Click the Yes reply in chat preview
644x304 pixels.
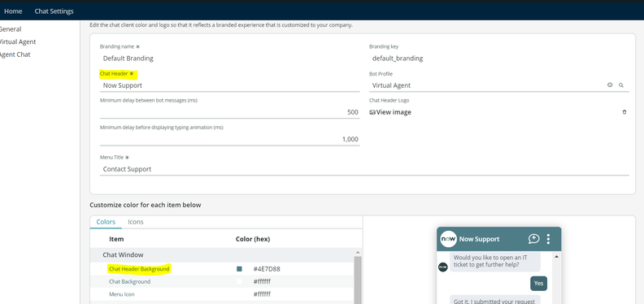(538, 284)
